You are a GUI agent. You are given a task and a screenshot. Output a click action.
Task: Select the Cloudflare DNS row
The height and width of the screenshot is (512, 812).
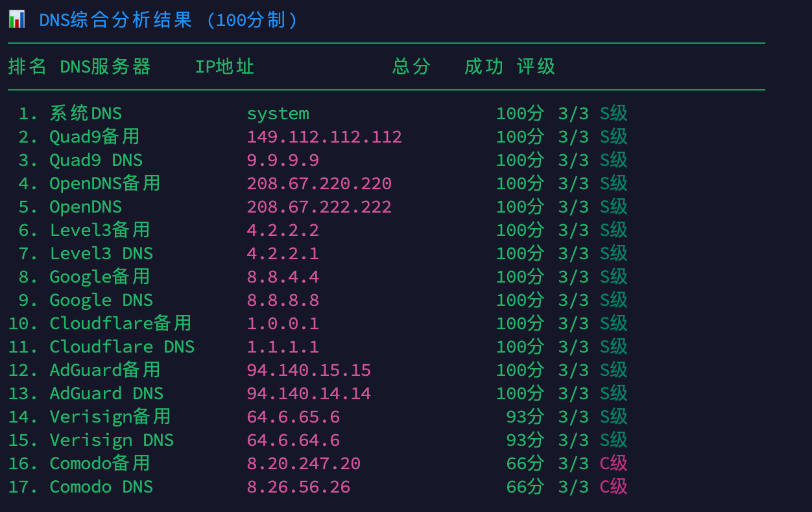pos(122,346)
